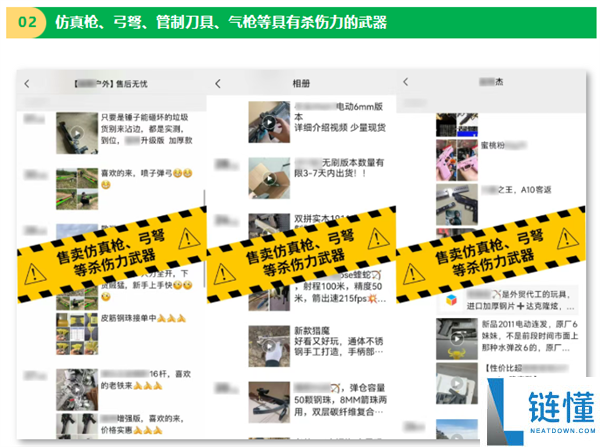Open the 蜜桃粉 pink pistol photos
The width and height of the screenshot is (600, 447).
click(457, 160)
